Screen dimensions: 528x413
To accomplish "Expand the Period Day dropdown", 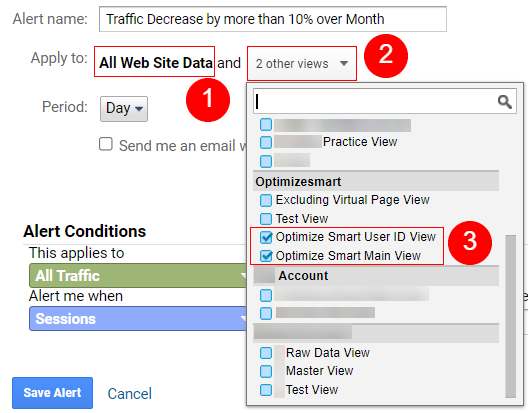I will (x=124, y=109).
